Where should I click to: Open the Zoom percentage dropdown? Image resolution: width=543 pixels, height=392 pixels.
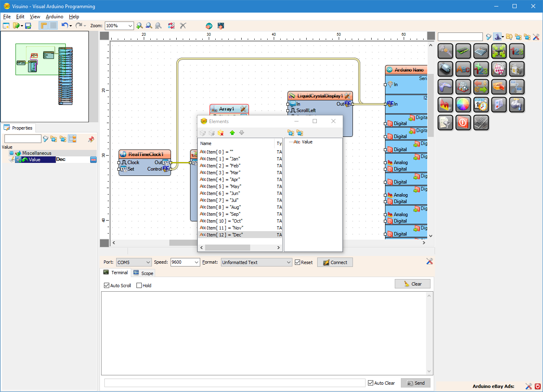130,26
